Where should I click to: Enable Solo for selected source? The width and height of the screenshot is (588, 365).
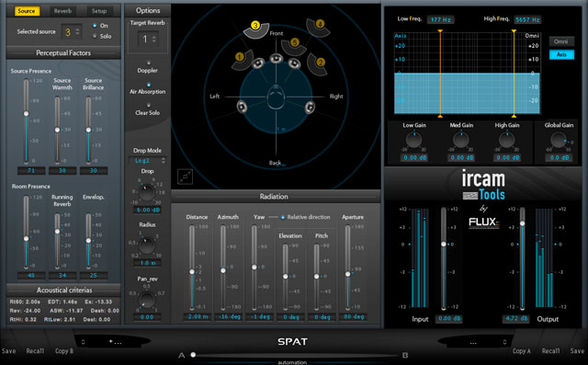point(95,37)
